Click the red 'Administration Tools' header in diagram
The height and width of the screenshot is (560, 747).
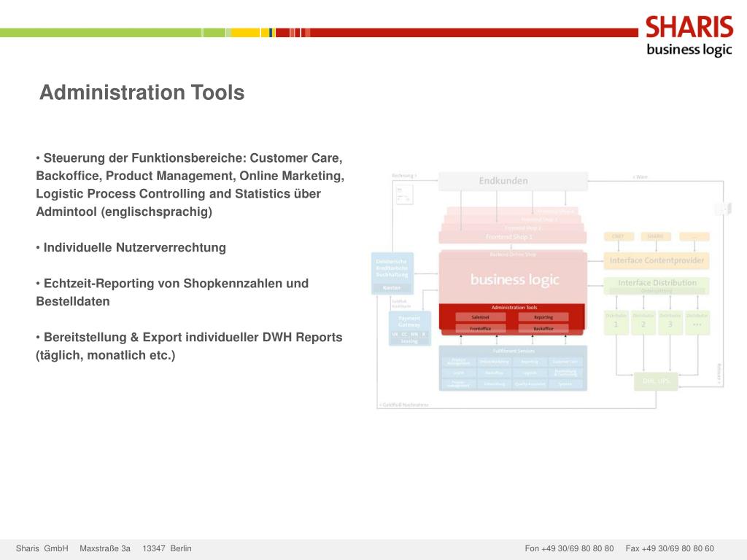pyautogui.click(x=514, y=308)
